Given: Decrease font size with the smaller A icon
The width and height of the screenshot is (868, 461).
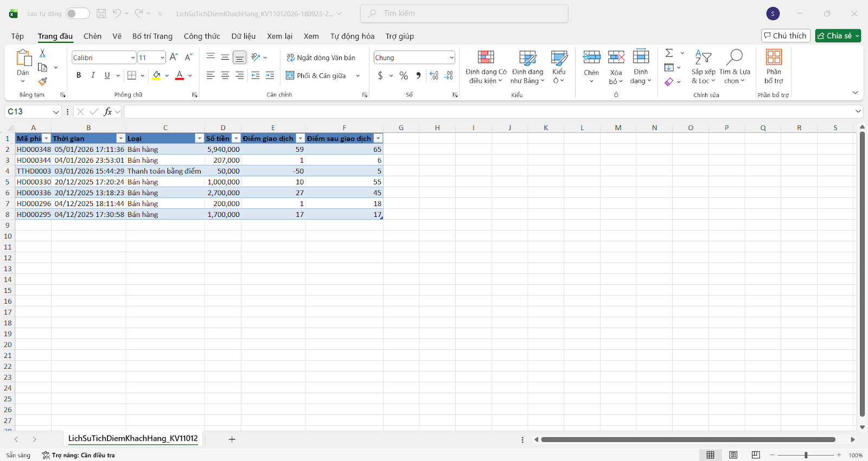Looking at the screenshot, I should pyautogui.click(x=188, y=57).
